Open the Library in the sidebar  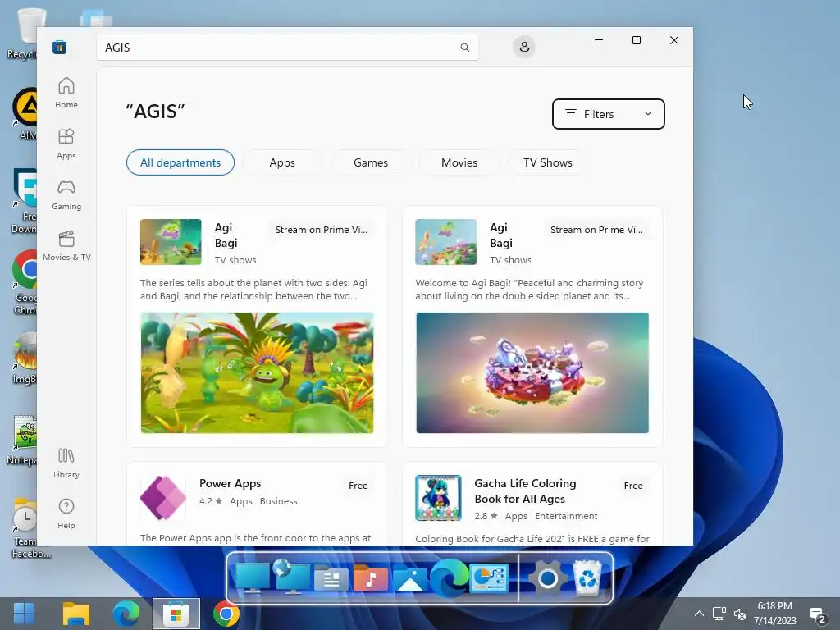(x=66, y=463)
